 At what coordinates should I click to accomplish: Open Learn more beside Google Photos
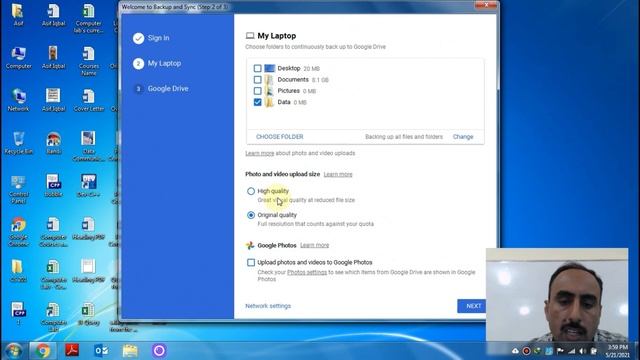tap(314, 245)
